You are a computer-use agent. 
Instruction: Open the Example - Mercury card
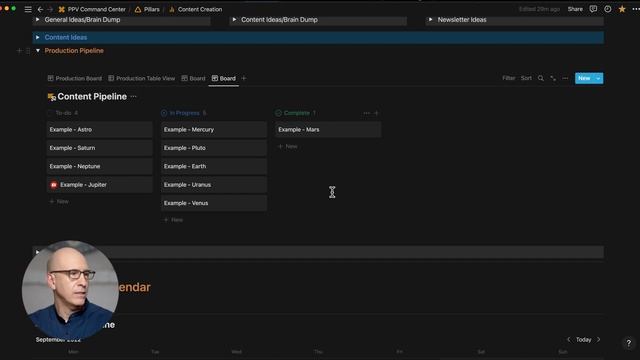tap(214, 129)
